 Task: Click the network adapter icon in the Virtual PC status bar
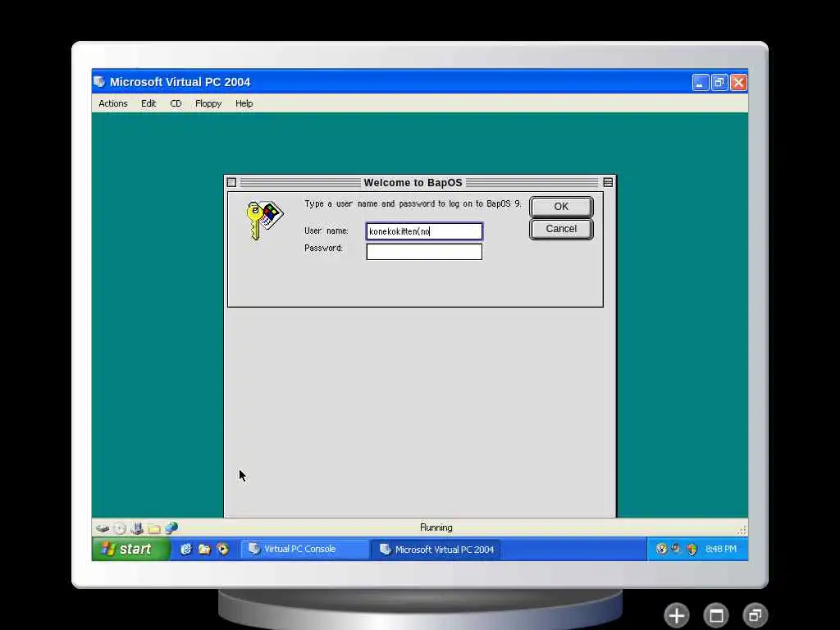[171, 528]
